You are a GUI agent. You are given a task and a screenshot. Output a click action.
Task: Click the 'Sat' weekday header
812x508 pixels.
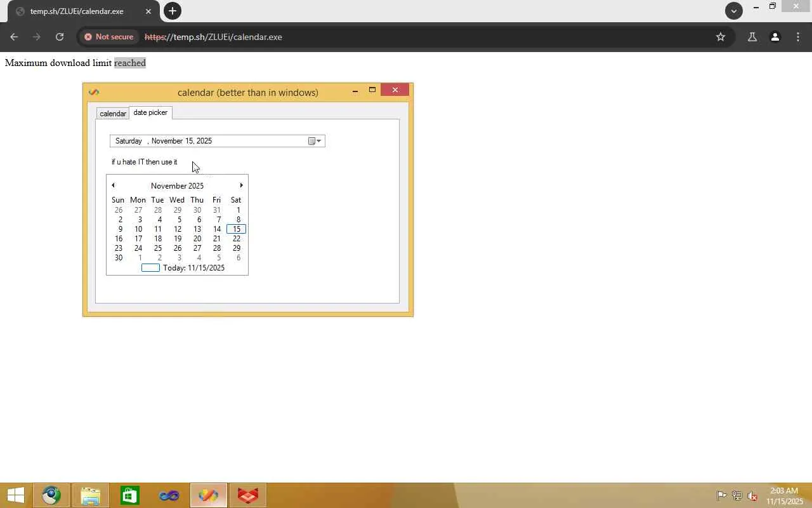click(236, 200)
